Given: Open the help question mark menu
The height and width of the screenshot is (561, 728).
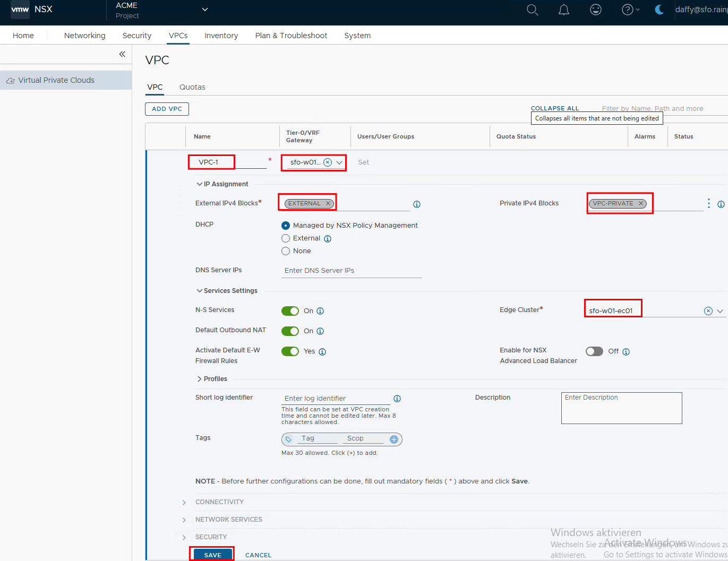Looking at the screenshot, I should click(629, 10).
